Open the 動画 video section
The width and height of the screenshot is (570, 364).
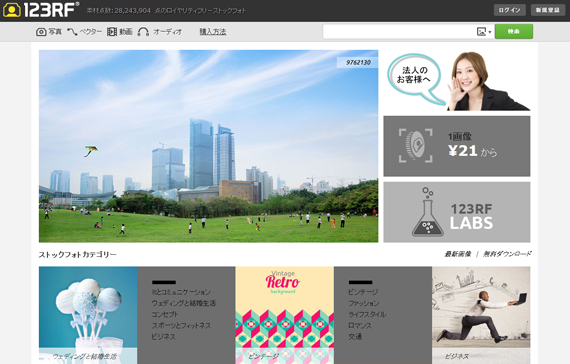click(x=126, y=32)
